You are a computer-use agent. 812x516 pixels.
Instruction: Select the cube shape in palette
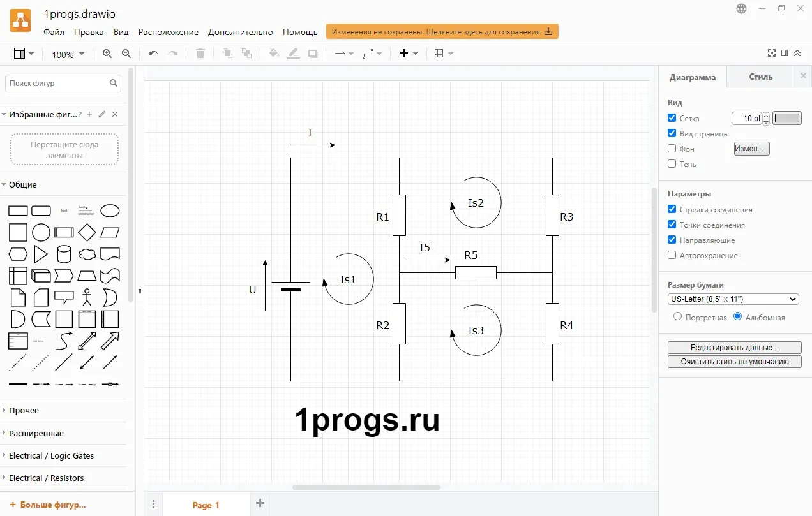click(x=41, y=276)
